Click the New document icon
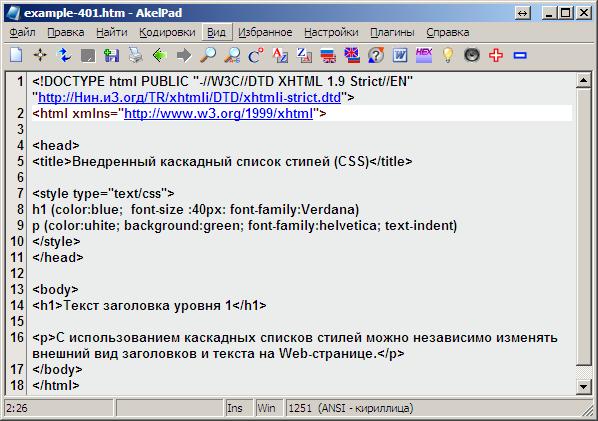This screenshot has height=421, width=598. (16, 55)
